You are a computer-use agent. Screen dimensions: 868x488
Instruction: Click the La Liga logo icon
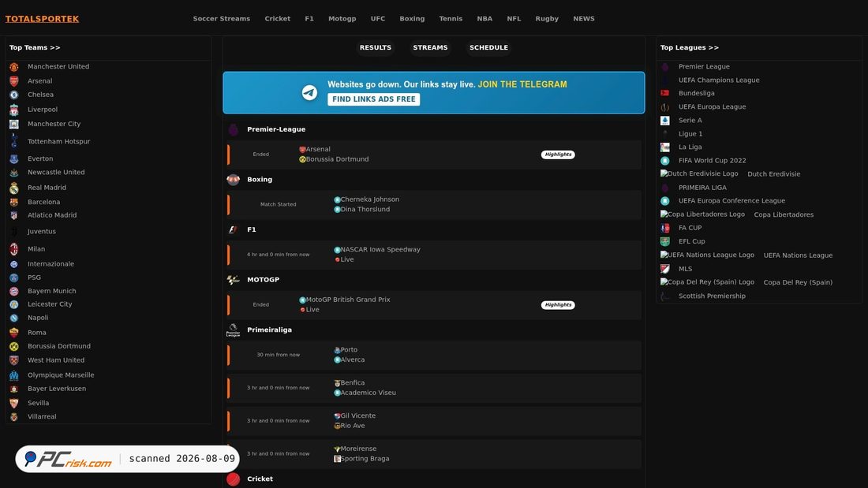(665, 147)
